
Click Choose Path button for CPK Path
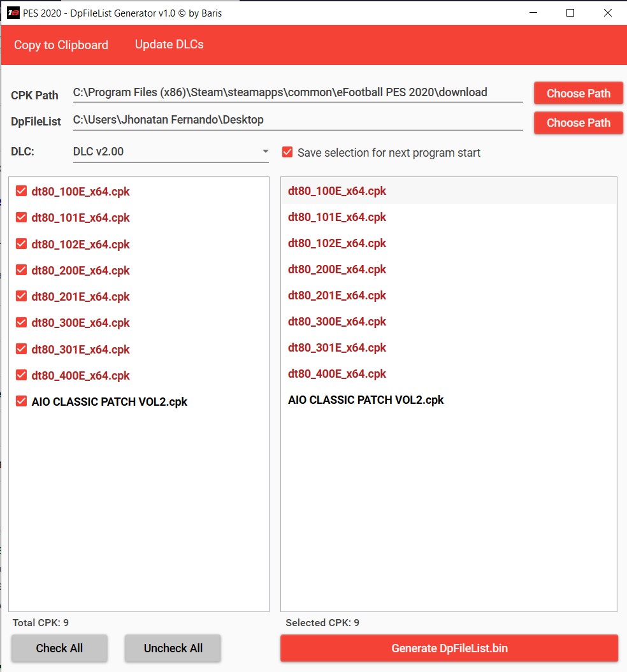pyautogui.click(x=578, y=93)
